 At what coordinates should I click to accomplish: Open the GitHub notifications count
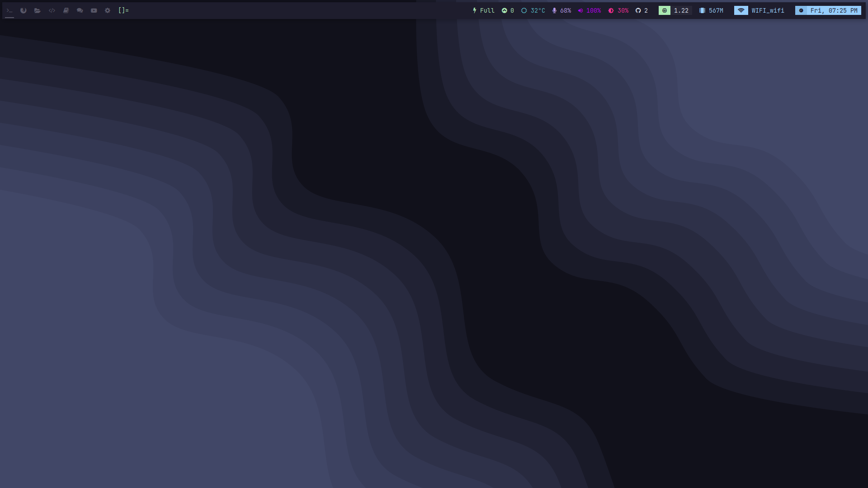642,10
